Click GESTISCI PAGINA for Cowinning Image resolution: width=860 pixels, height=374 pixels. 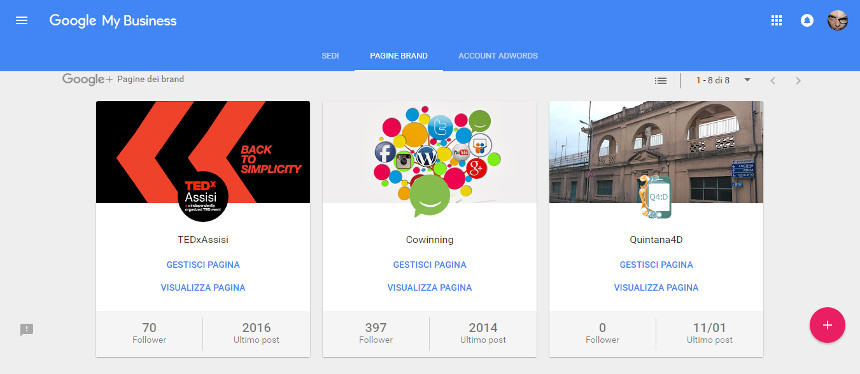[429, 265]
